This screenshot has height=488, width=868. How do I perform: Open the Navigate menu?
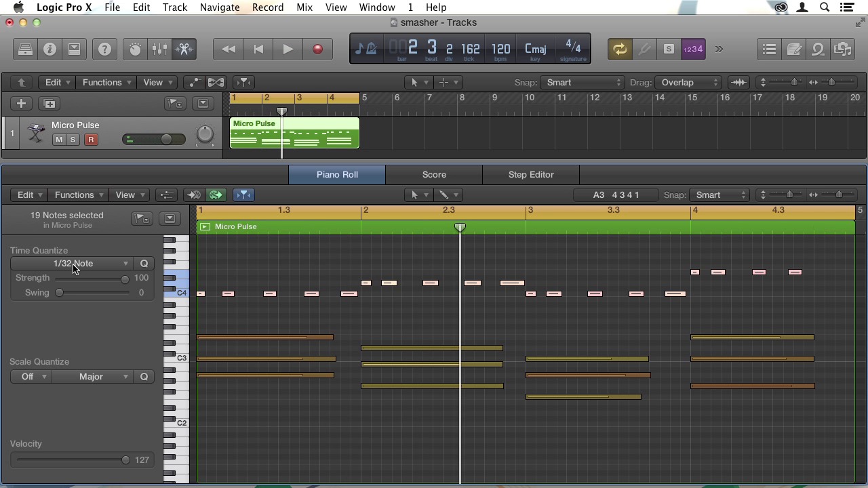point(220,7)
